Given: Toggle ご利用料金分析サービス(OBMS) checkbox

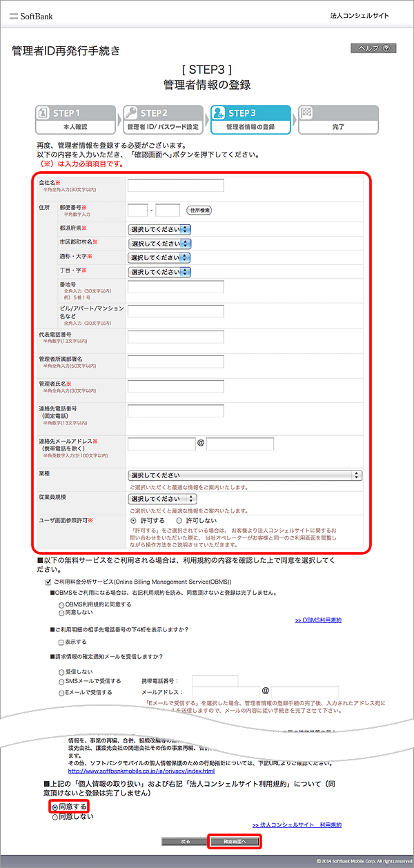Looking at the screenshot, I should (x=47, y=583).
